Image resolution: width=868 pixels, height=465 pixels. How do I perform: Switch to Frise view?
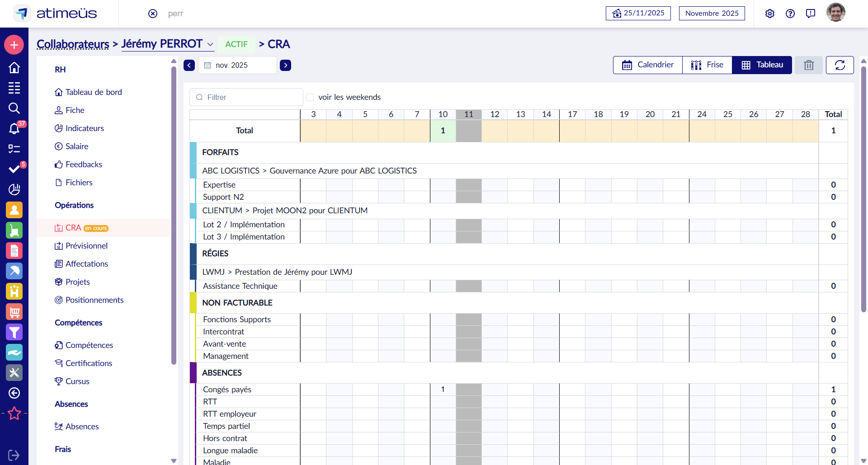pos(707,65)
